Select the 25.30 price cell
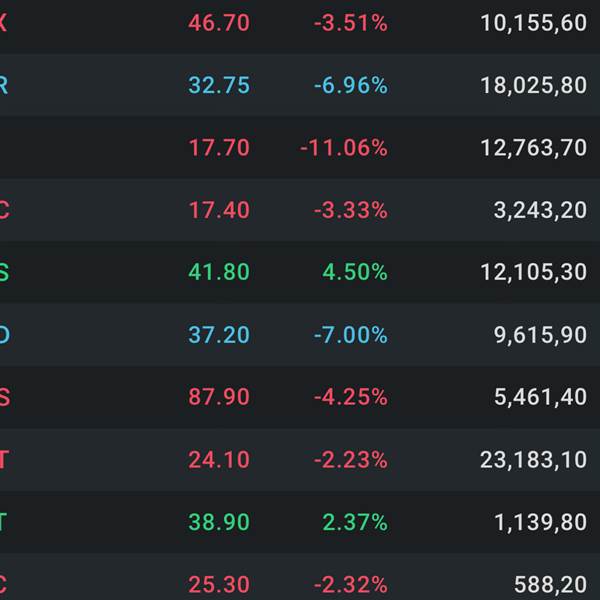This screenshot has width=600, height=600. 219,584
